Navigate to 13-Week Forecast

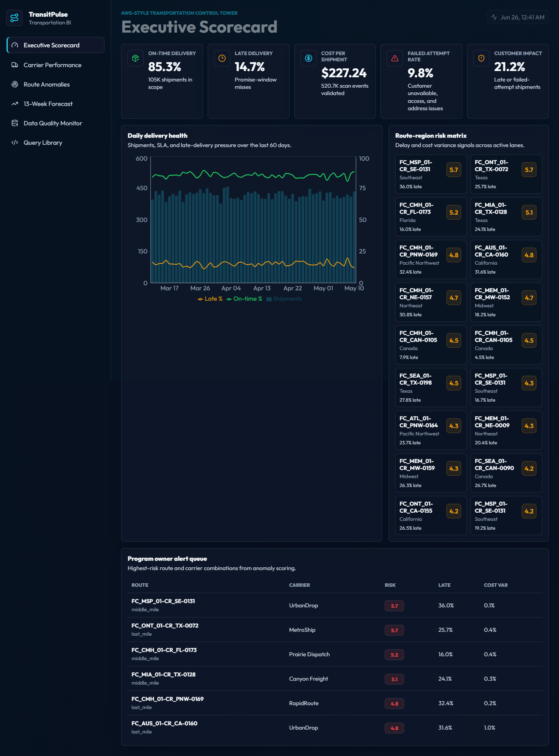[56, 104]
